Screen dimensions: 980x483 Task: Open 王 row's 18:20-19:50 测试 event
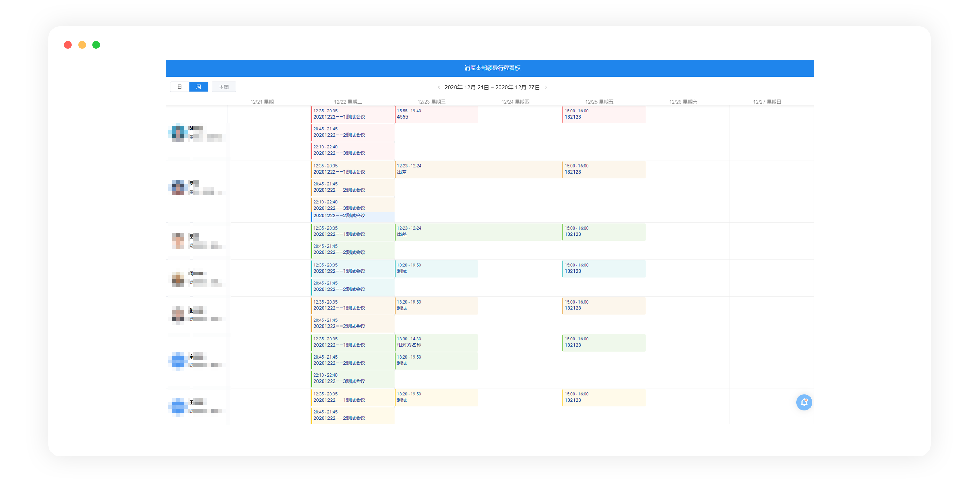(436, 397)
